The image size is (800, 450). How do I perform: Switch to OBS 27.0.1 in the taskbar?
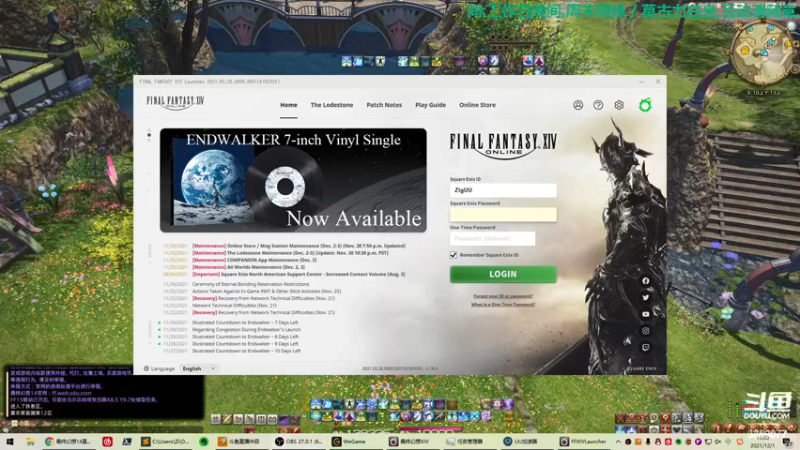tap(299, 441)
